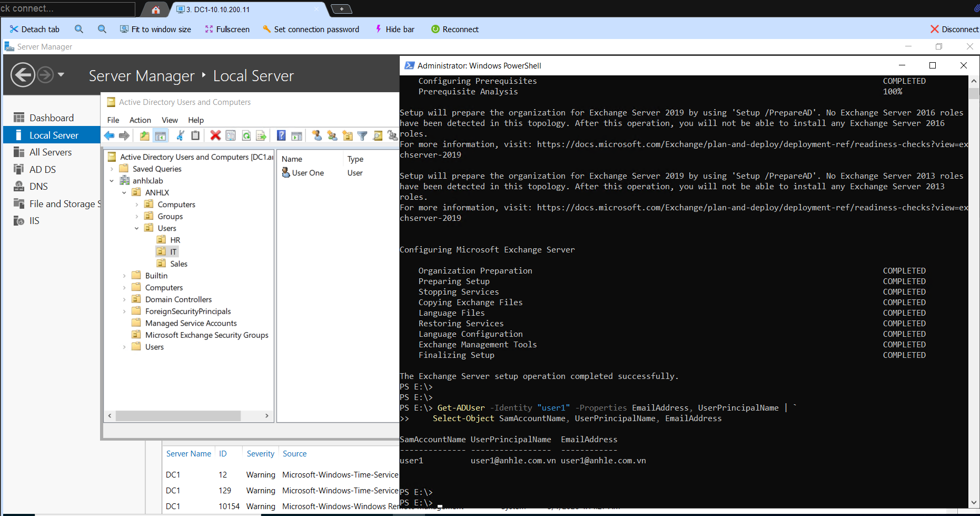Click Hide bar

pyautogui.click(x=394, y=29)
